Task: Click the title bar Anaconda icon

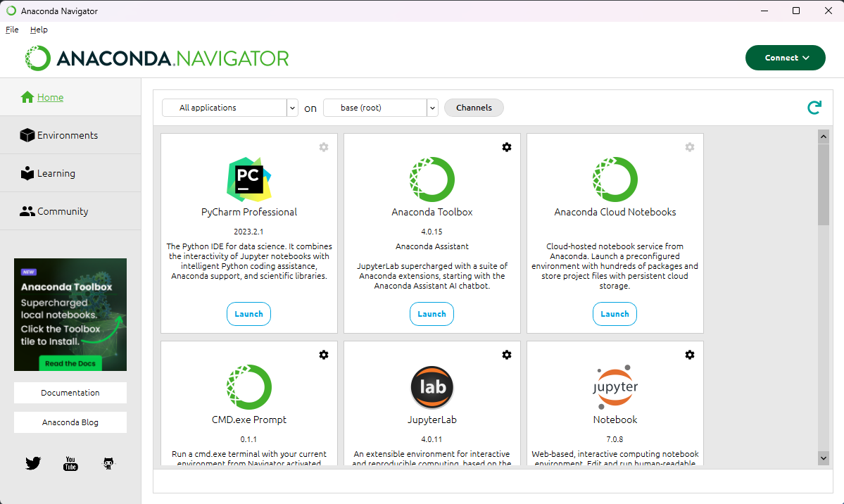Action: pos(11,11)
